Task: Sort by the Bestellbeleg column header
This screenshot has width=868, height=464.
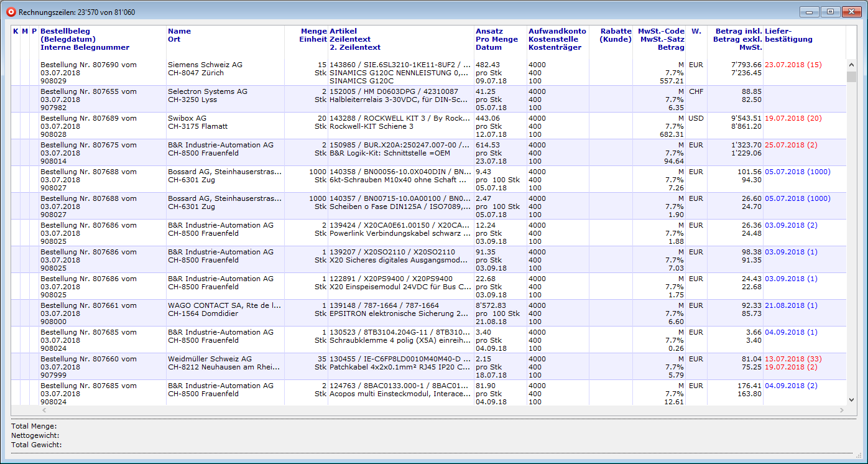Action: [x=85, y=39]
